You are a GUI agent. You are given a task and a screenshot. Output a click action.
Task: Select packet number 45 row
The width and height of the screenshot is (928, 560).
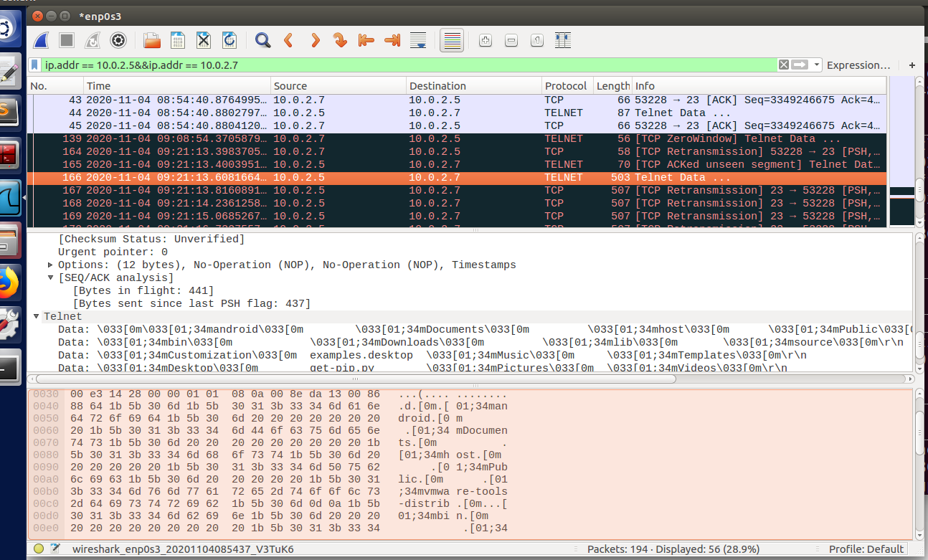[x=457, y=125]
